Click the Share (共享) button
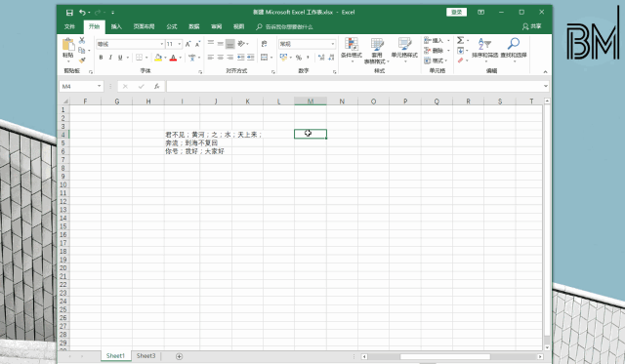Viewport: 625px width, 364px height. coord(532,26)
